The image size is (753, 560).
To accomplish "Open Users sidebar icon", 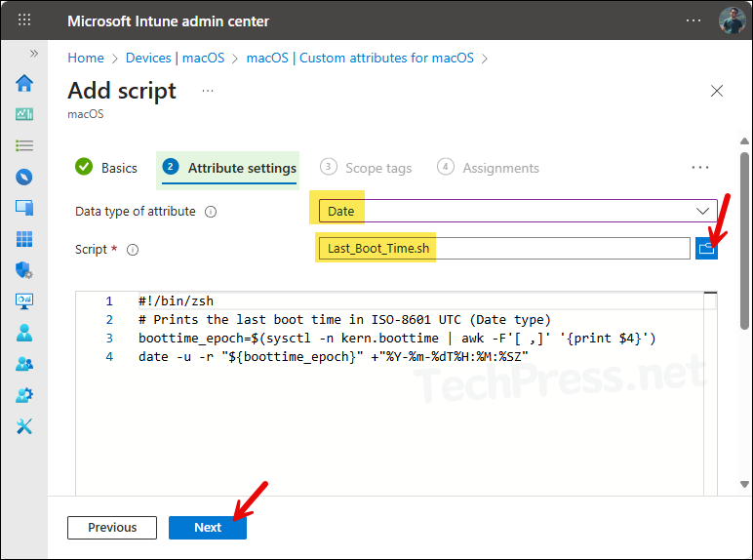I will 24,333.
